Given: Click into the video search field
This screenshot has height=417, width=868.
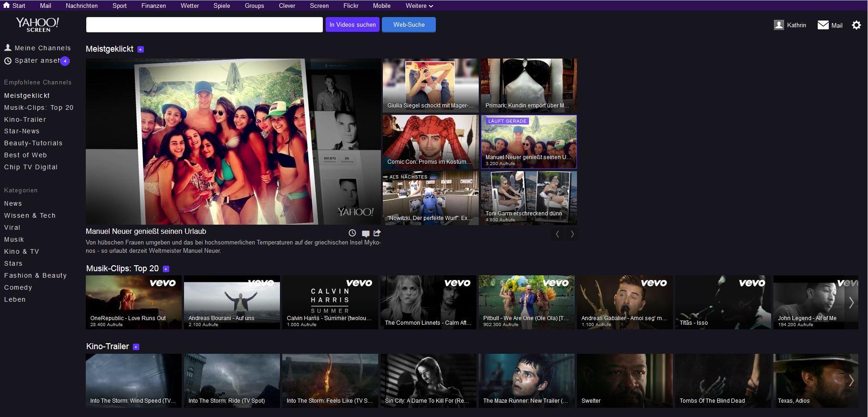Looking at the screenshot, I should coord(204,25).
